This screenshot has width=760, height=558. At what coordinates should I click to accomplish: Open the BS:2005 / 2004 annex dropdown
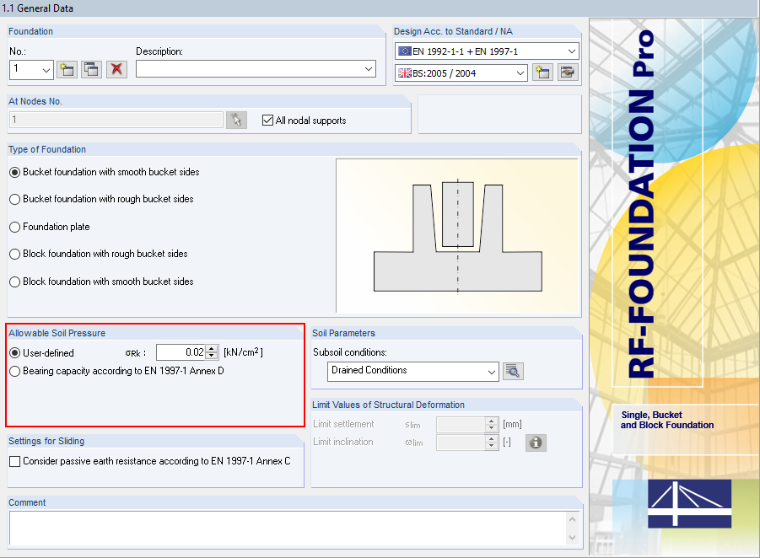(x=520, y=73)
